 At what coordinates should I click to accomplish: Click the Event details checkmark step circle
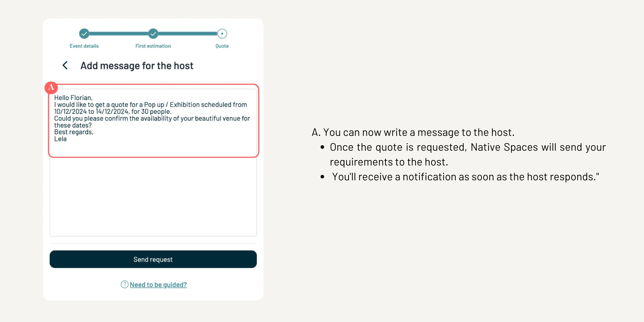click(x=84, y=33)
